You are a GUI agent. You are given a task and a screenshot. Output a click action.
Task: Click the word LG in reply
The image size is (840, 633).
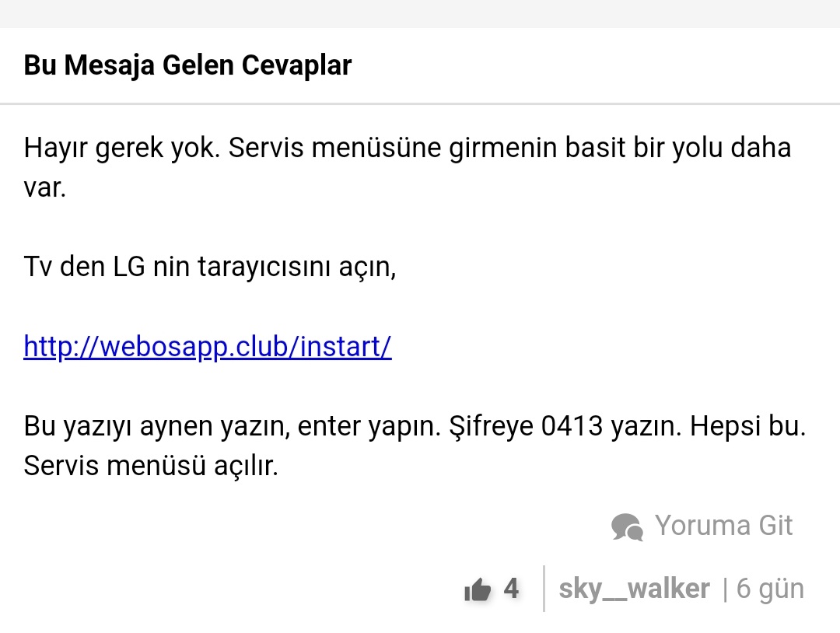coord(129,266)
